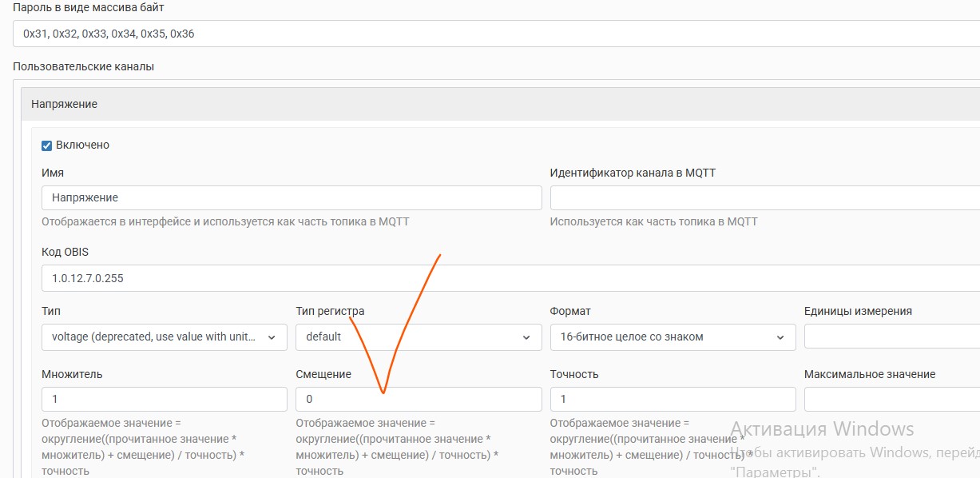Click hint text under MQTT identifier field

[x=654, y=221]
